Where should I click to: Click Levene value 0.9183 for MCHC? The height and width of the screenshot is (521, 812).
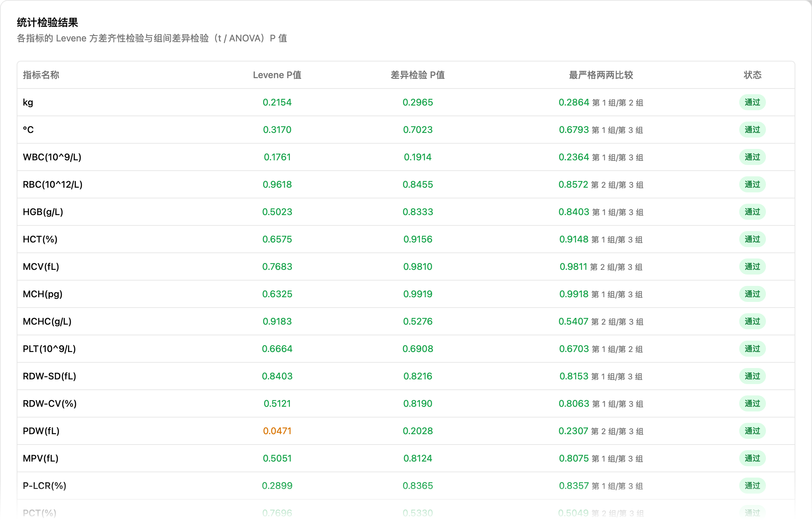pyautogui.click(x=277, y=321)
